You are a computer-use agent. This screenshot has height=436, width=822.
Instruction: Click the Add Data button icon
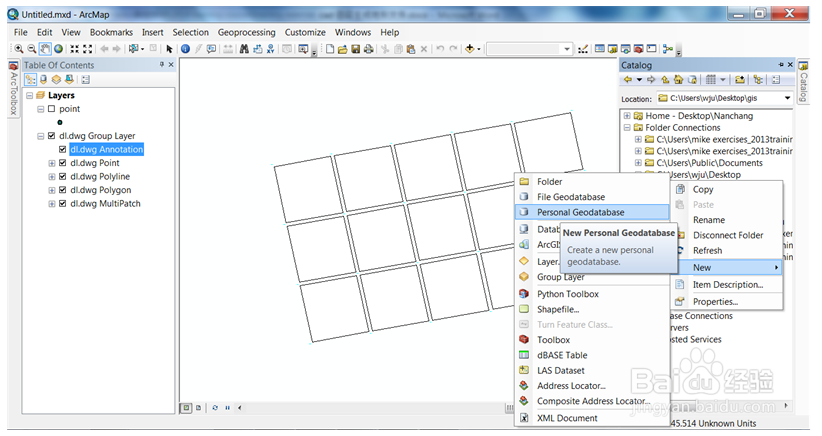pyautogui.click(x=470, y=49)
